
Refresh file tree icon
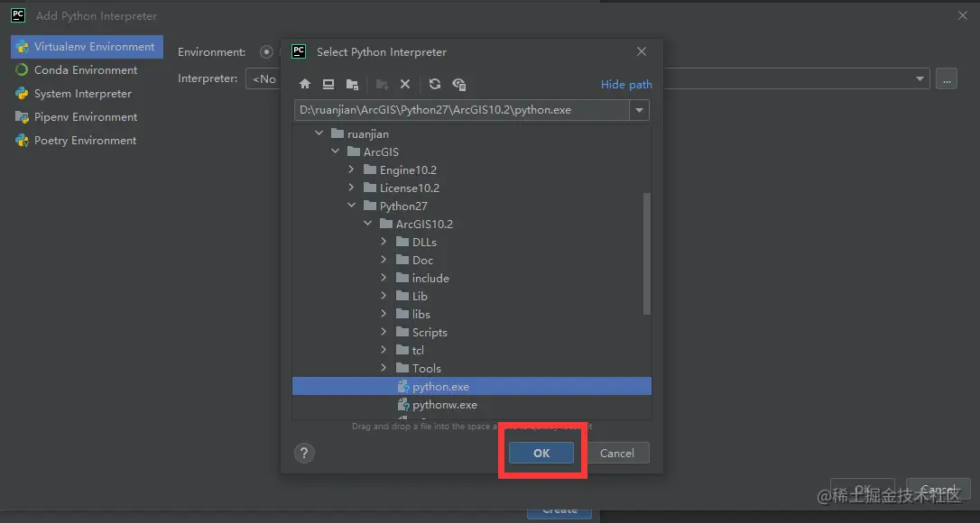(435, 85)
